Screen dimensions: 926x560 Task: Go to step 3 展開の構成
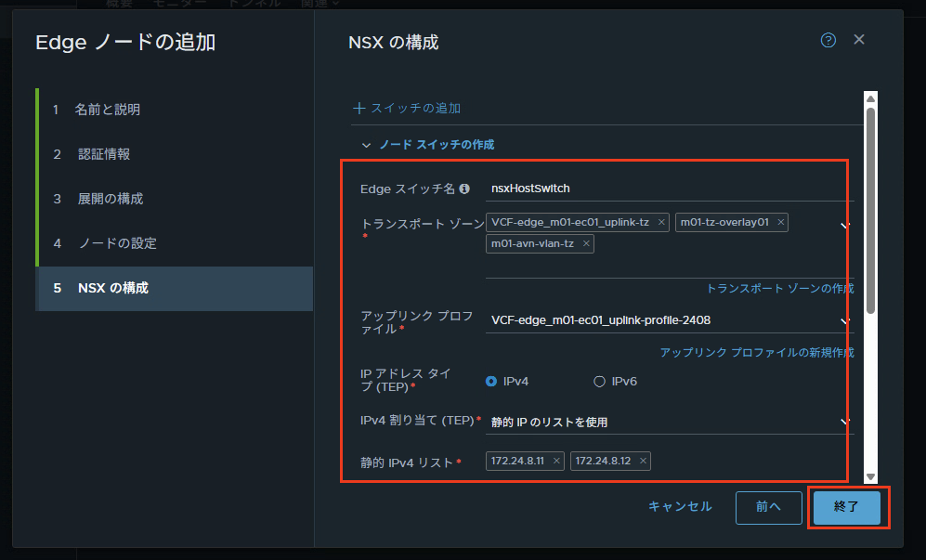[176, 199]
